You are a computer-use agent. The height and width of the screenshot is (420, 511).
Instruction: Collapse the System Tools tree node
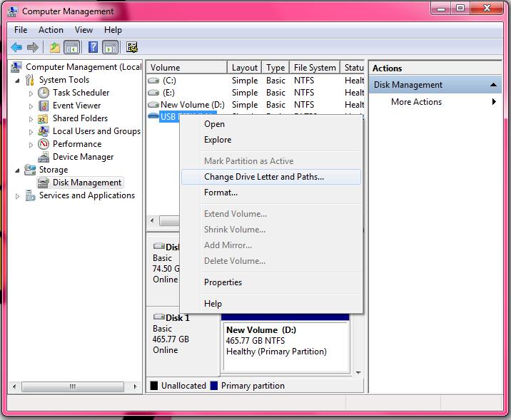(18, 80)
